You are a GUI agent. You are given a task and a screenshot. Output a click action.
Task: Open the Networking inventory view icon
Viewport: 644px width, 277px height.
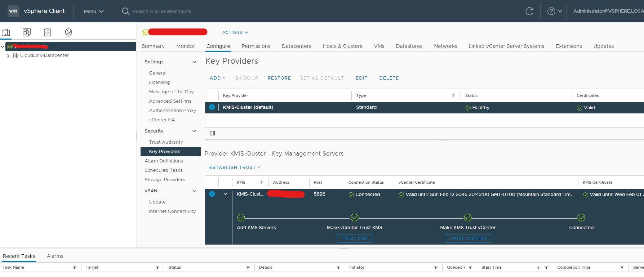pos(68,32)
